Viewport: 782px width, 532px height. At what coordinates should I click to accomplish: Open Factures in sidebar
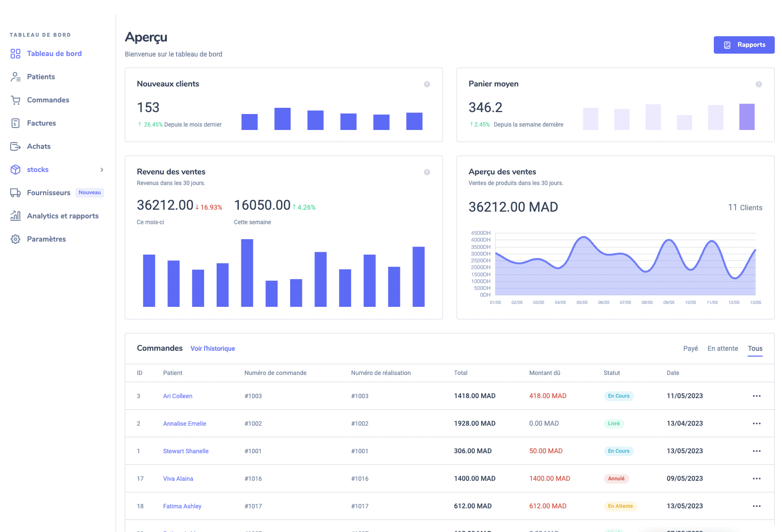point(42,123)
